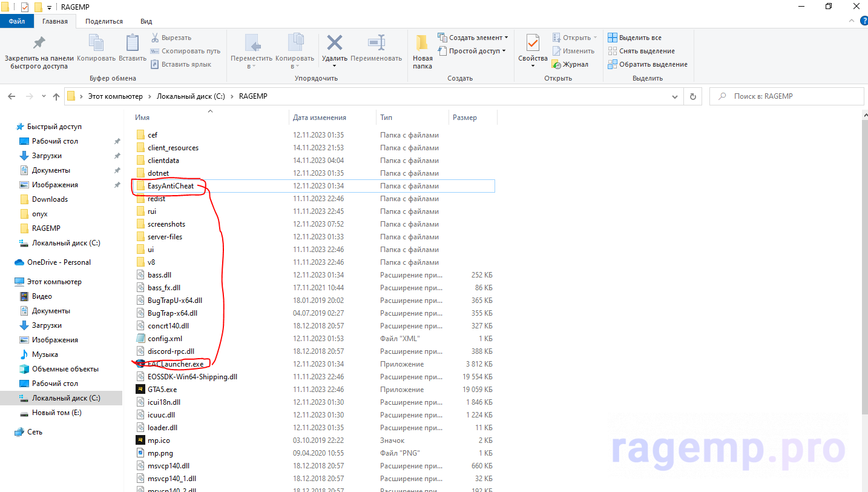Open the Файл menu
Viewport: 868px width, 492px height.
(17, 21)
